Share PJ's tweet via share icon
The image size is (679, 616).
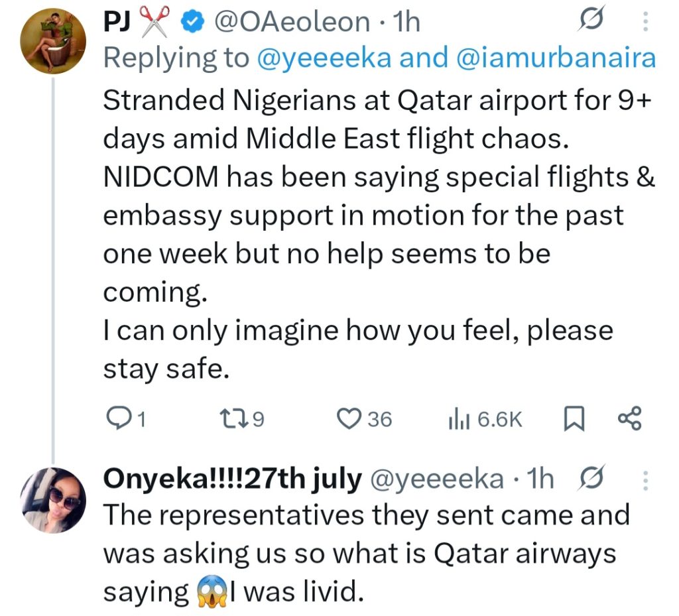coord(629,418)
